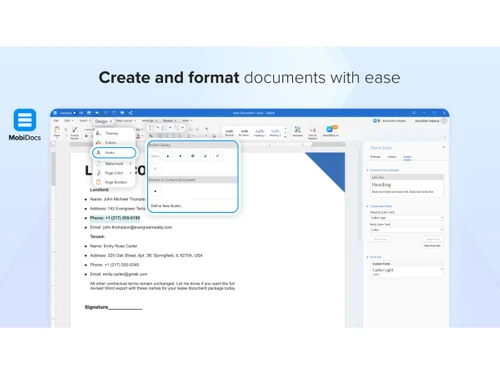Viewport: 500px width, 375px height.
Task: Apply the No Spacing style in gallery
Action: 244,132
